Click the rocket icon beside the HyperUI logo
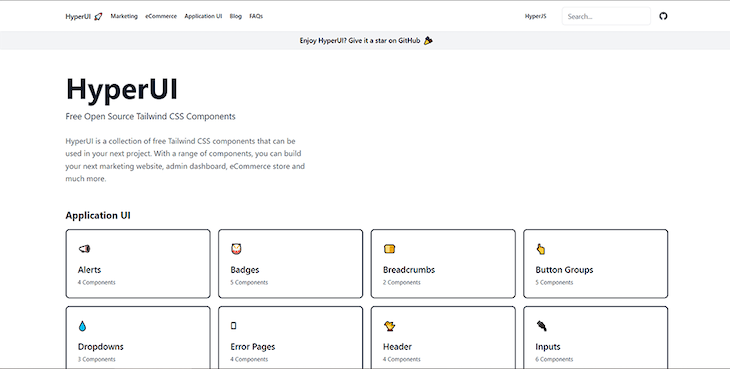Screen dimensions: 730x369 click(x=98, y=16)
